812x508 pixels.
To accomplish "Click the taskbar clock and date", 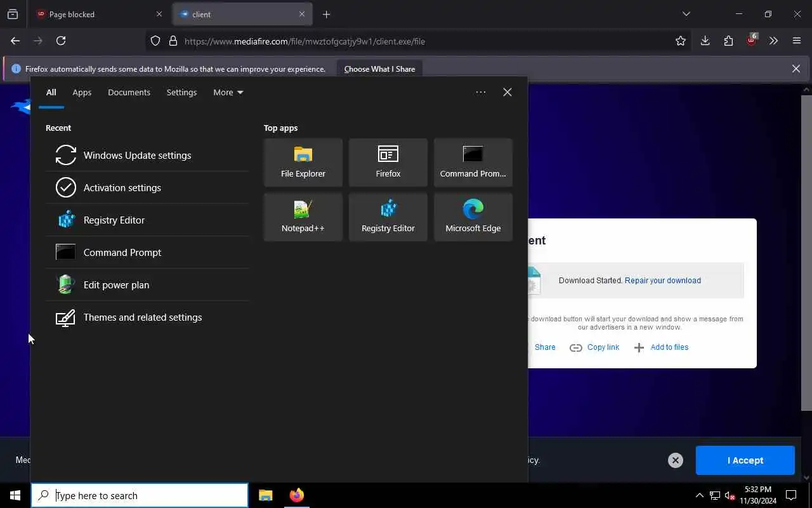I will coord(758,495).
